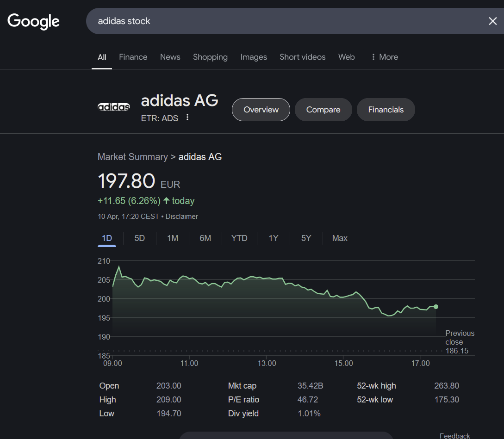Click the Low value 194.70

click(x=169, y=413)
